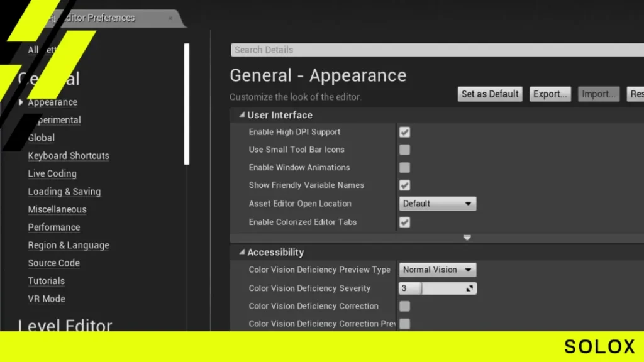
Task: Open Loading & Saving settings
Action: pyautogui.click(x=64, y=192)
